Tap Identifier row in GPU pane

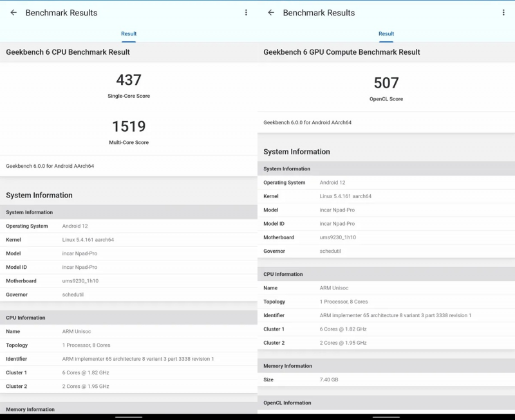[386, 315]
